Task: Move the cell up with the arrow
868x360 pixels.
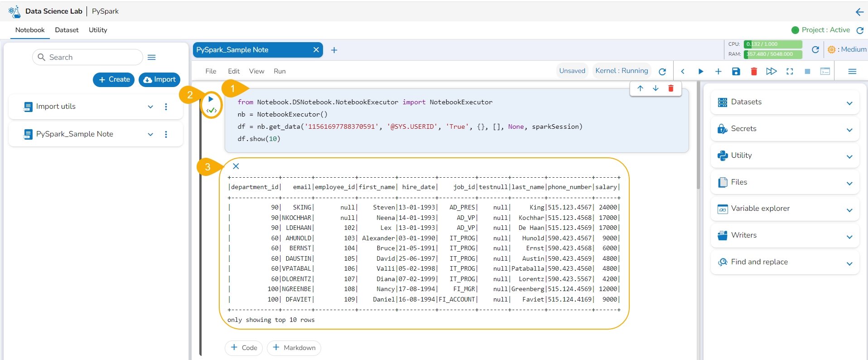Action: point(640,88)
